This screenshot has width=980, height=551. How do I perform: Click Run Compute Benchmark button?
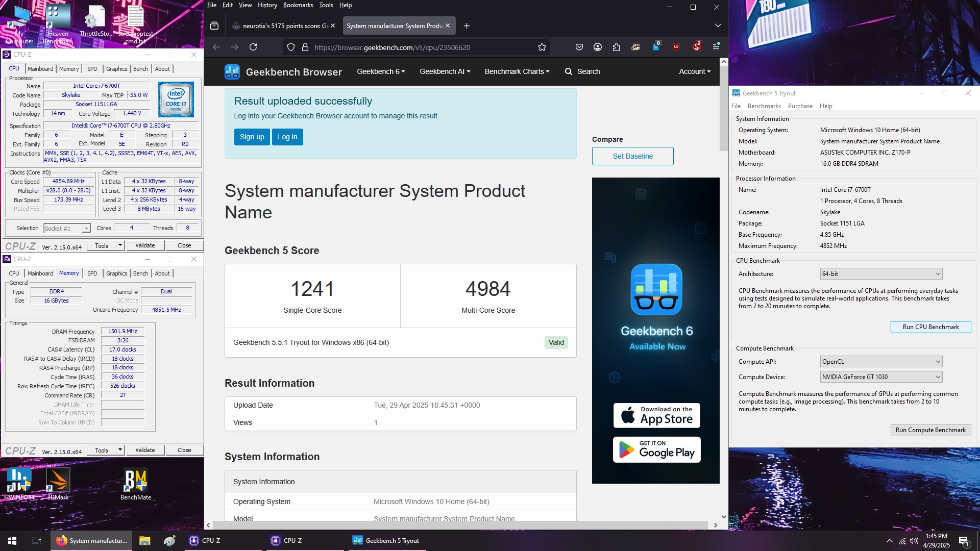(x=930, y=430)
